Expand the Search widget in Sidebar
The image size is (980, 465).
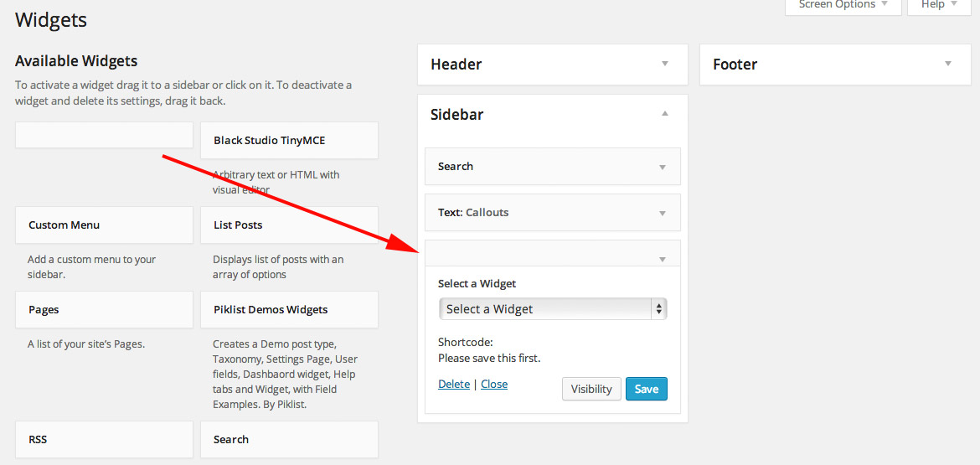(663, 167)
